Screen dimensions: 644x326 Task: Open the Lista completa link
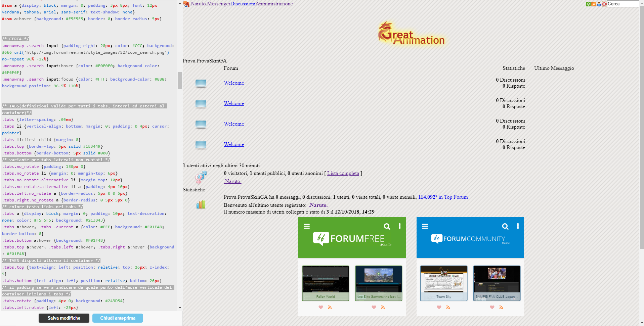[343, 173]
